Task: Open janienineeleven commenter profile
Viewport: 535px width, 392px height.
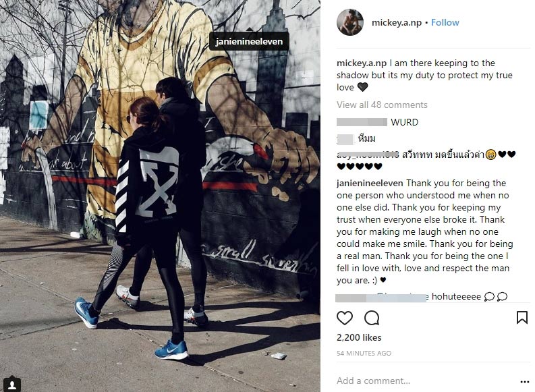Action: point(370,184)
